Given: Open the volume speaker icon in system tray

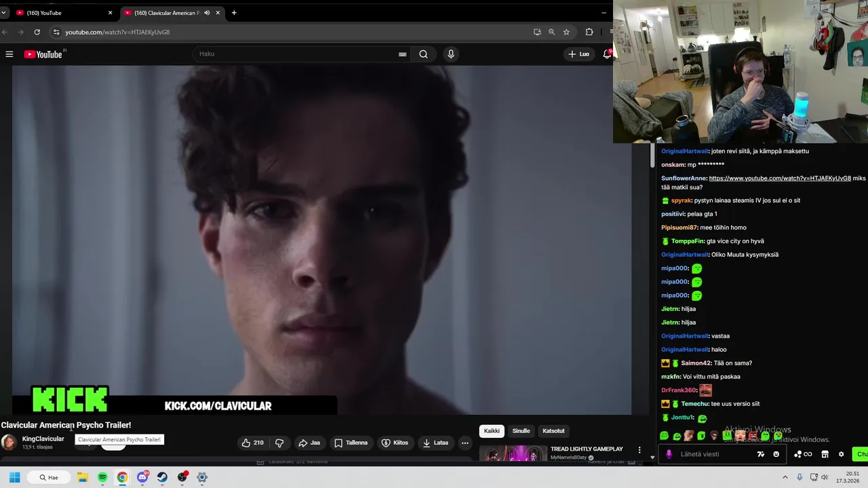Looking at the screenshot, I should tap(825, 477).
